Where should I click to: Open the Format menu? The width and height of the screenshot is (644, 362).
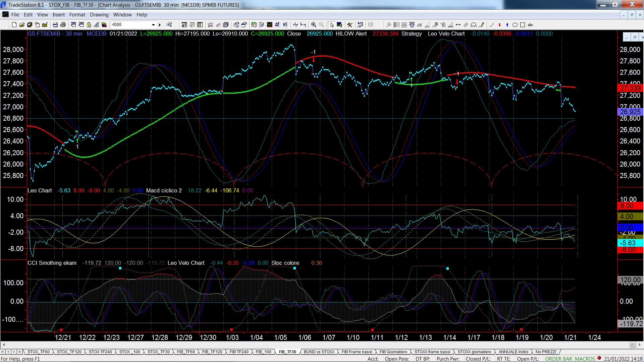[x=77, y=15]
